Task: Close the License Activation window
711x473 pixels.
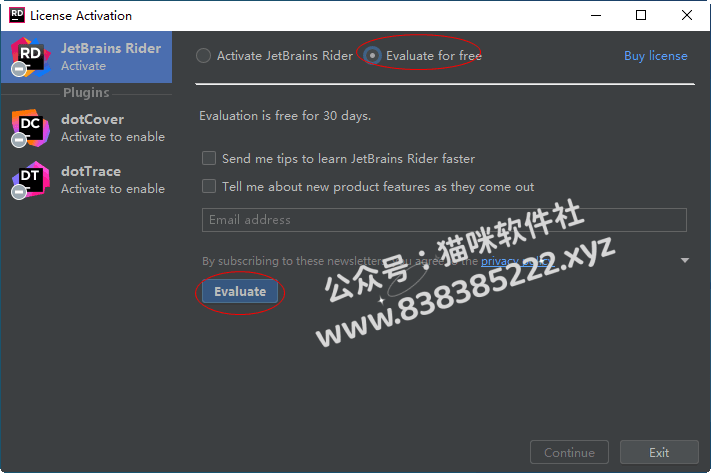Action: point(687,15)
